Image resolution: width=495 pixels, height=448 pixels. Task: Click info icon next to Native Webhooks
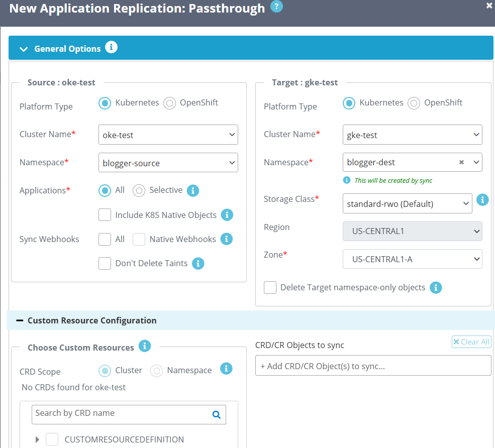[226, 239]
